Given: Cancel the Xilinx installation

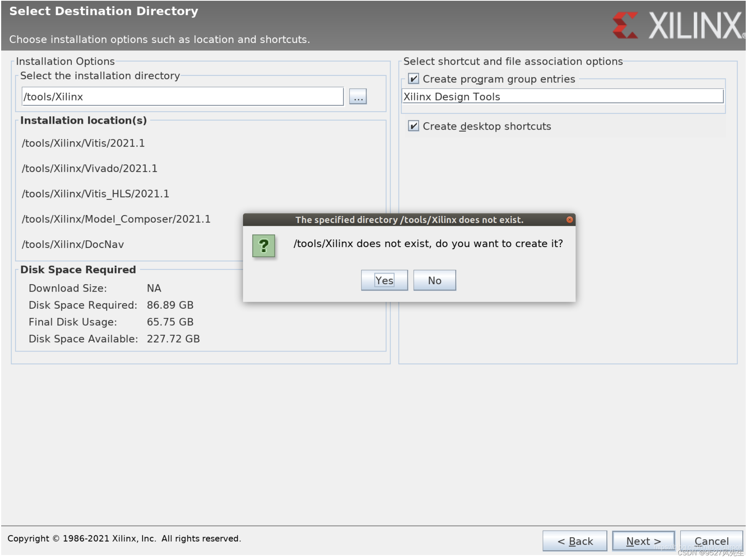Looking at the screenshot, I should [712, 541].
